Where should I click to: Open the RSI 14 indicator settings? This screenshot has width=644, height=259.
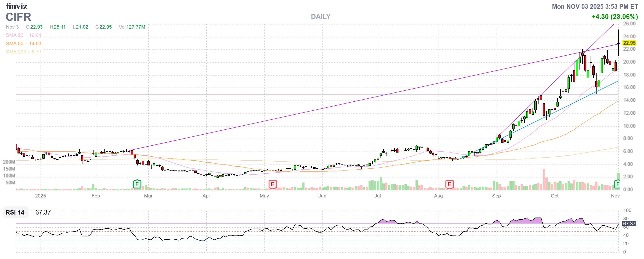(x=15, y=212)
